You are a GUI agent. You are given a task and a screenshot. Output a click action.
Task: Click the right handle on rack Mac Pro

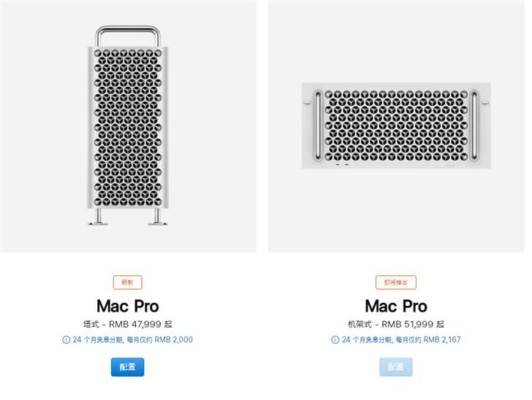[x=475, y=124]
